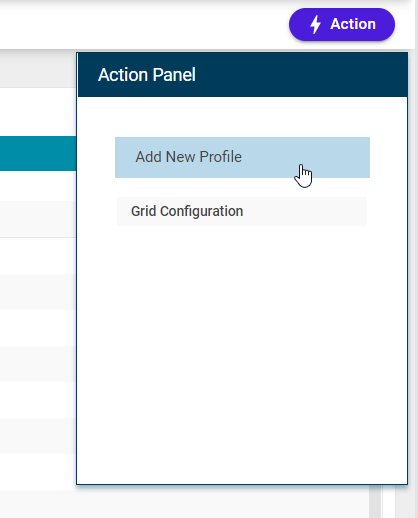Open the Grid Configuration option

[x=242, y=211]
